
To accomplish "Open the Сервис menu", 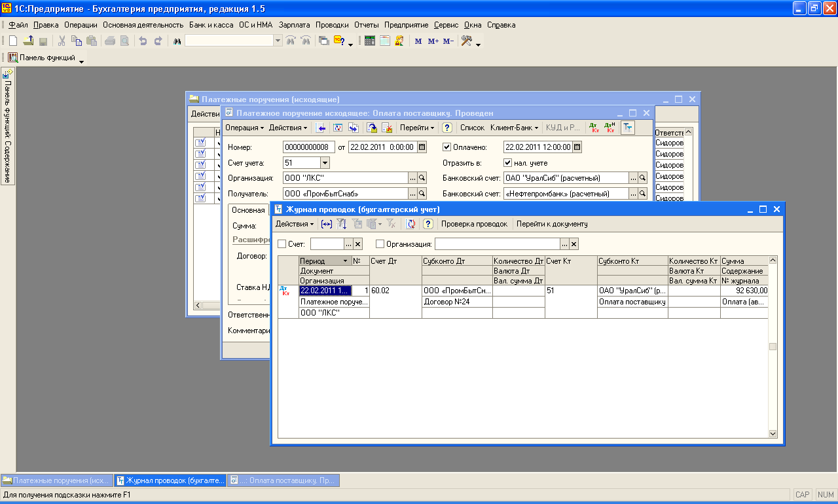I will coord(446,25).
